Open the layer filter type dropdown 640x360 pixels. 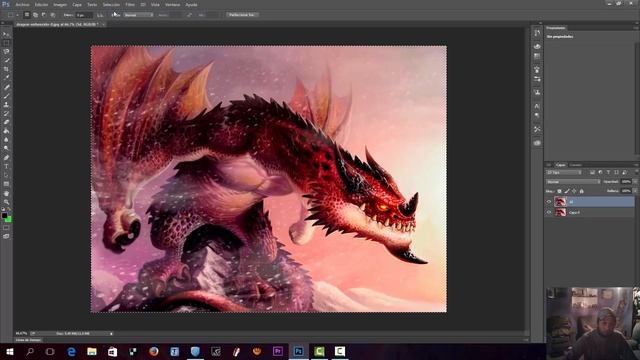(564, 173)
